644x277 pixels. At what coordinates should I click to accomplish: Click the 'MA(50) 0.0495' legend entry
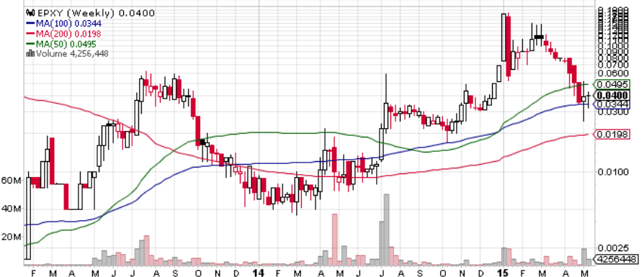click(67, 44)
